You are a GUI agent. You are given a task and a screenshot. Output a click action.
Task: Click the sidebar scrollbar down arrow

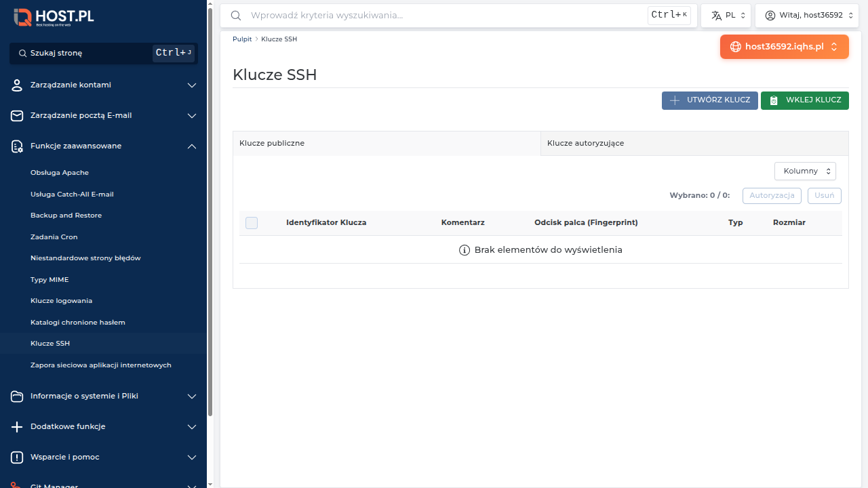coord(210,484)
